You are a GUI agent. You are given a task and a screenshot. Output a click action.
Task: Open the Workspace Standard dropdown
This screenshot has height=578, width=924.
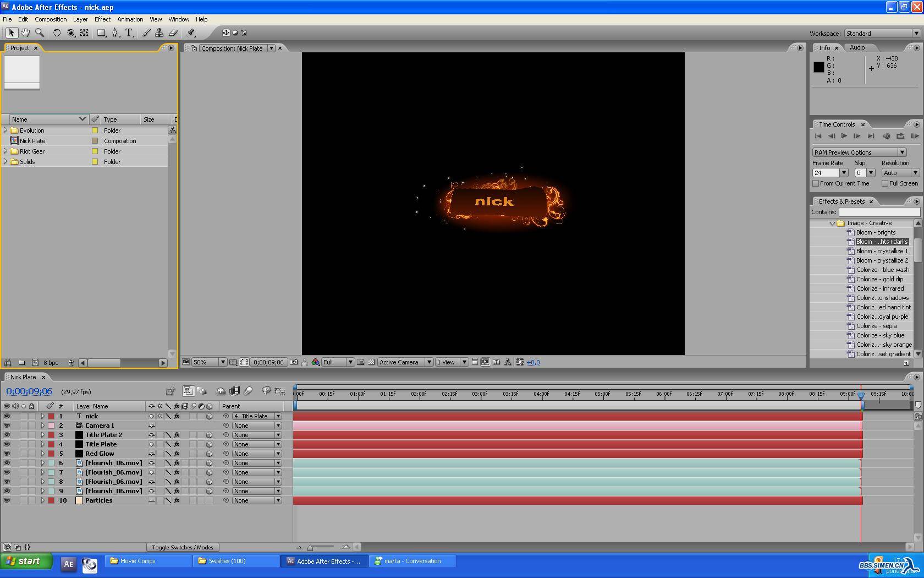tap(882, 34)
